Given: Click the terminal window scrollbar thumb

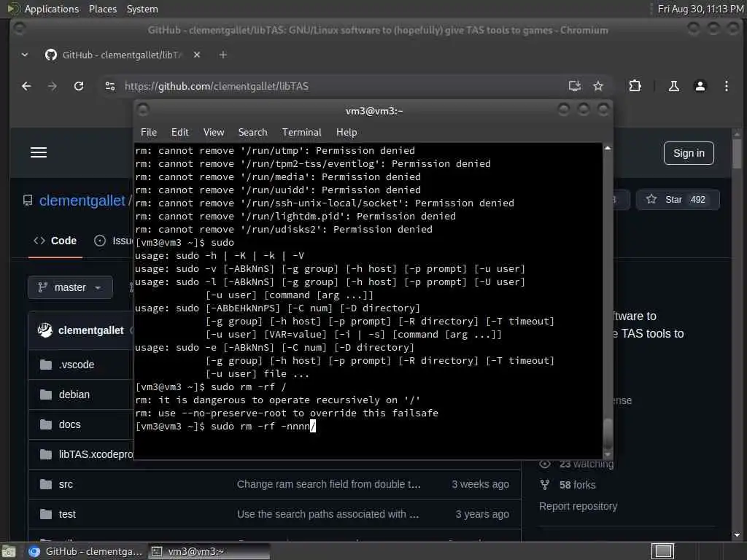Looking at the screenshot, I should click(608, 433).
